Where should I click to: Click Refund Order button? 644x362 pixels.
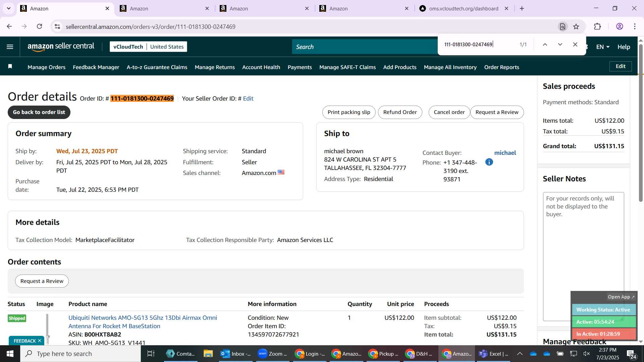coord(400,112)
